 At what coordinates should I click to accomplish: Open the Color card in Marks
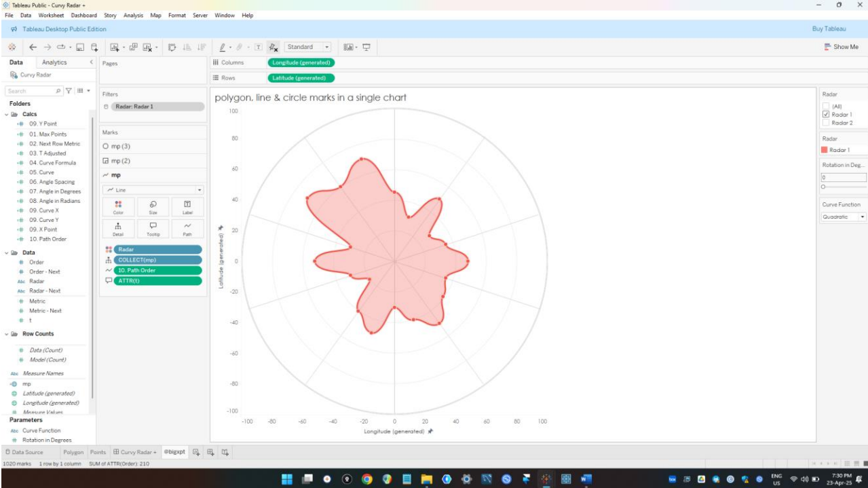[118, 207]
